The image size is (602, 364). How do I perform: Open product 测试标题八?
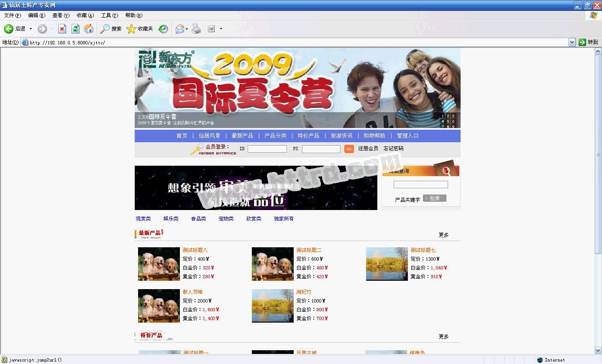pyautogui.click(x=195, y=250)
